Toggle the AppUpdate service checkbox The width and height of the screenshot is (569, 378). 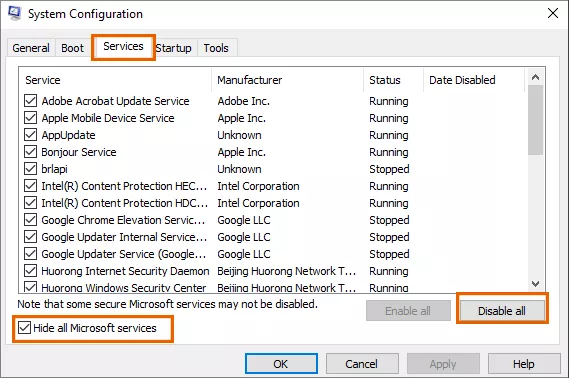pyautogui.click(x=30, y=135)
